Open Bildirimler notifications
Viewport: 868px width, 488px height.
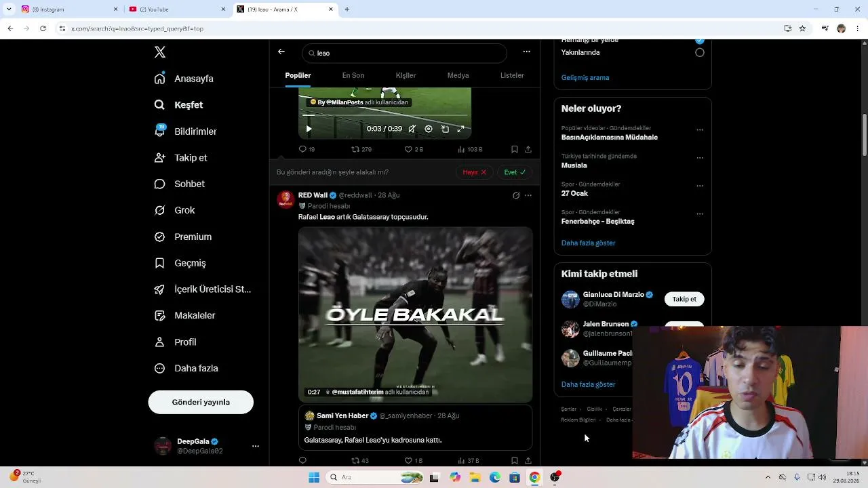pos(185,131)
